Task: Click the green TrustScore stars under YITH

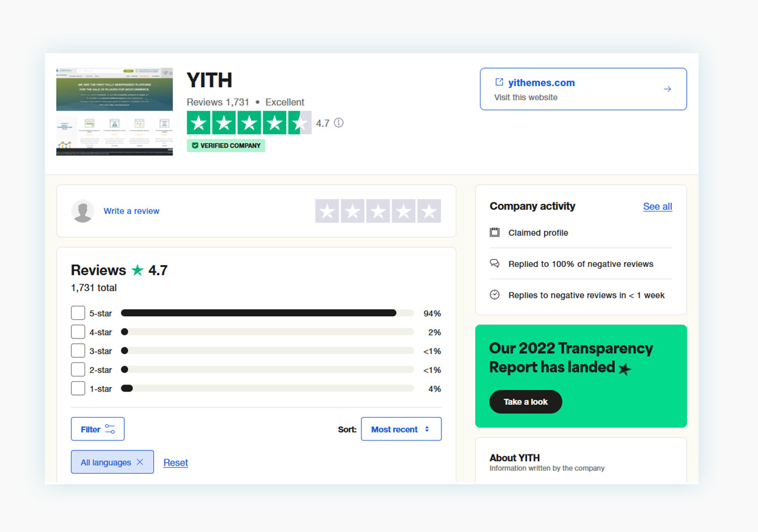Action: click(x=249, y=123)
